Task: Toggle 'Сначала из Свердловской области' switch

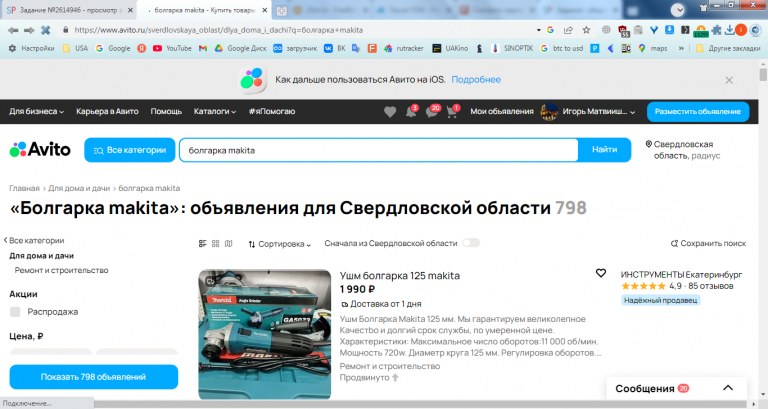Action: [471, 243]
